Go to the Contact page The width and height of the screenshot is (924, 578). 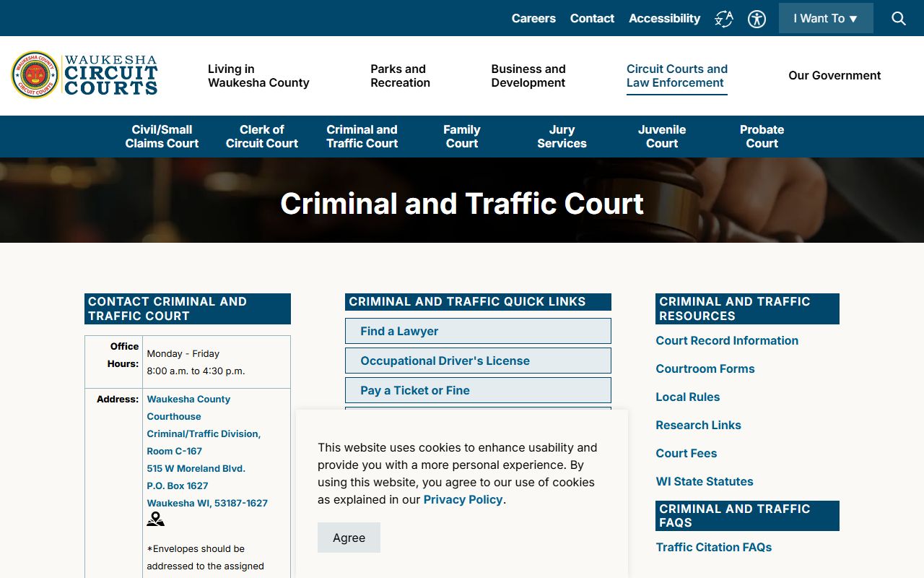coord(592,18)
